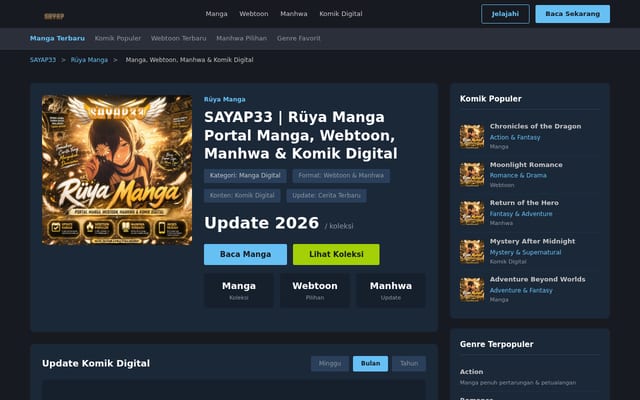Screen dimensions: 640x400
Task: Click the Action genre entry
Action: pos(530,377)
